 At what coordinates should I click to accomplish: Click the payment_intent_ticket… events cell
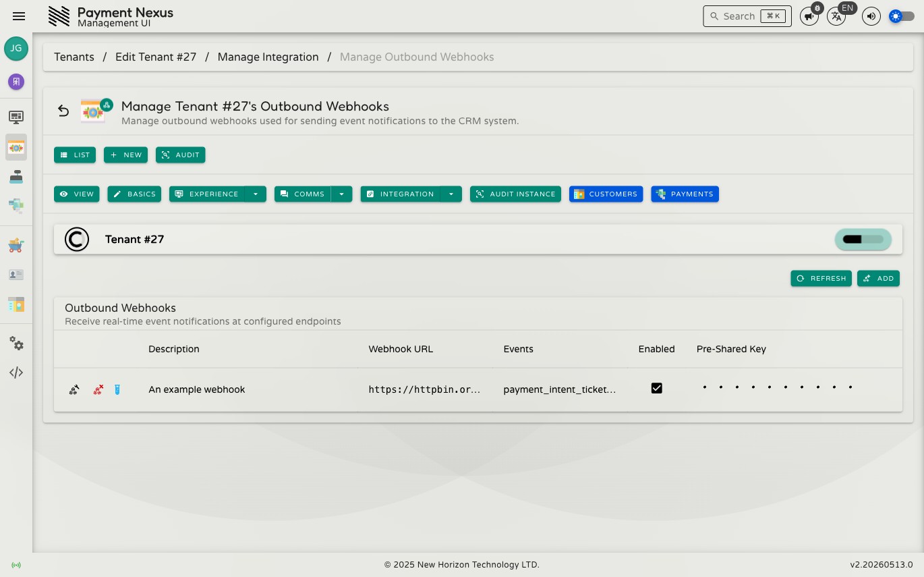560,389
